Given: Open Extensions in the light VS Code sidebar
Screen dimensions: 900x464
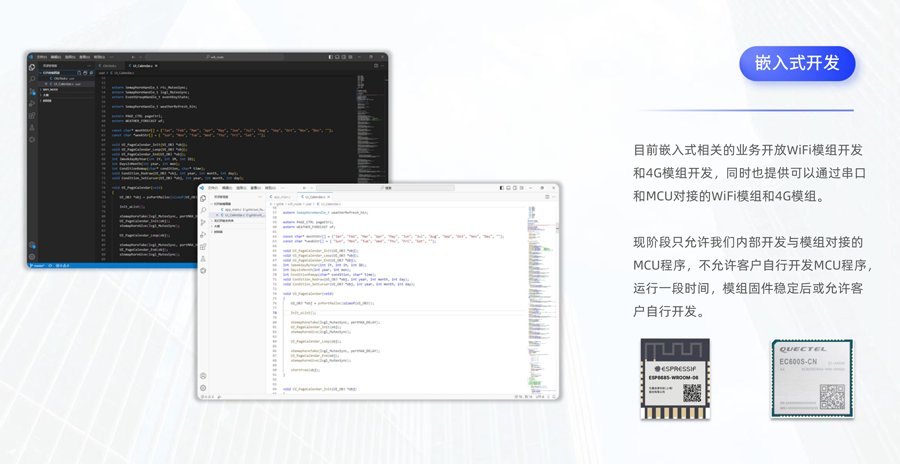Looking at the screenshot, I should pos(204,247).
